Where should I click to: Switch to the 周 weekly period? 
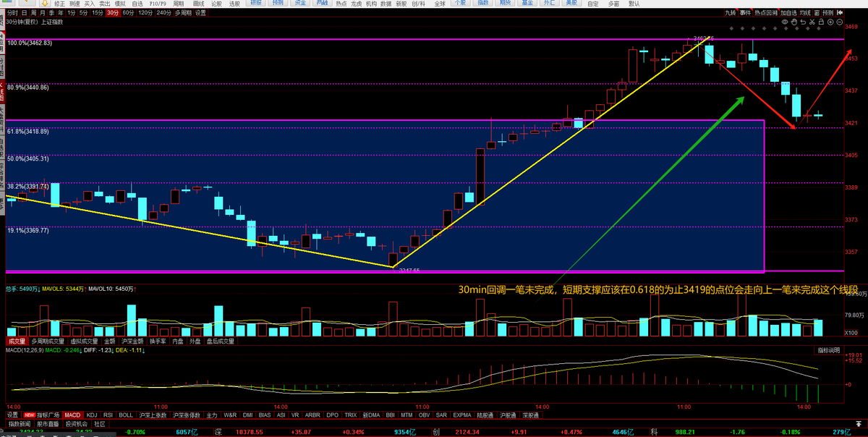pyautogui.click(x=33, y=13)
